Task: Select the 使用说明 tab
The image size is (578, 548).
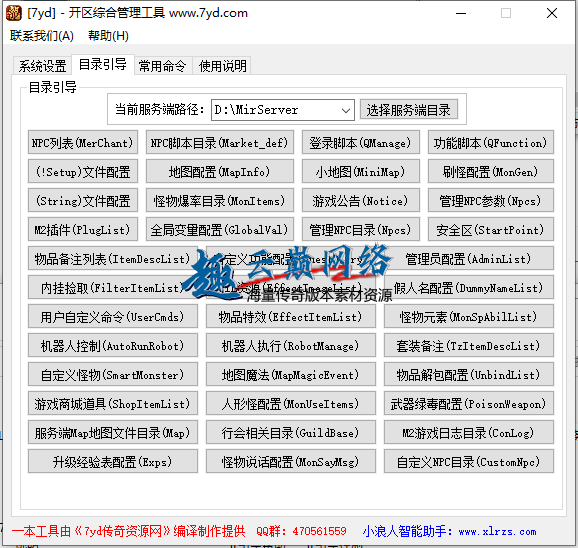Action: [222, 66]
